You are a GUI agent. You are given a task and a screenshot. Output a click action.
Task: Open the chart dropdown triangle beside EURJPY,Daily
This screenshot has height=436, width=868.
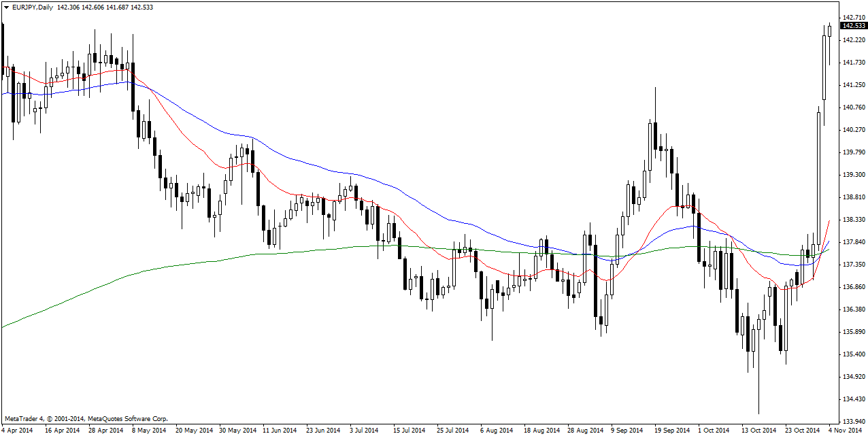pyautogui.click(x=5, y=7)
